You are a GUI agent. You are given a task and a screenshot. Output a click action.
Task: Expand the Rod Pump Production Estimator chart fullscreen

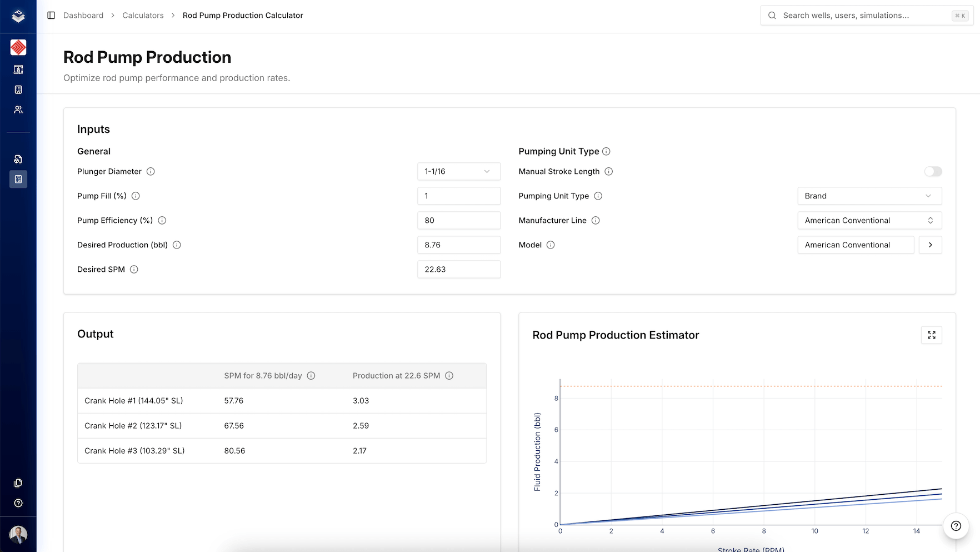coord(931,335)
